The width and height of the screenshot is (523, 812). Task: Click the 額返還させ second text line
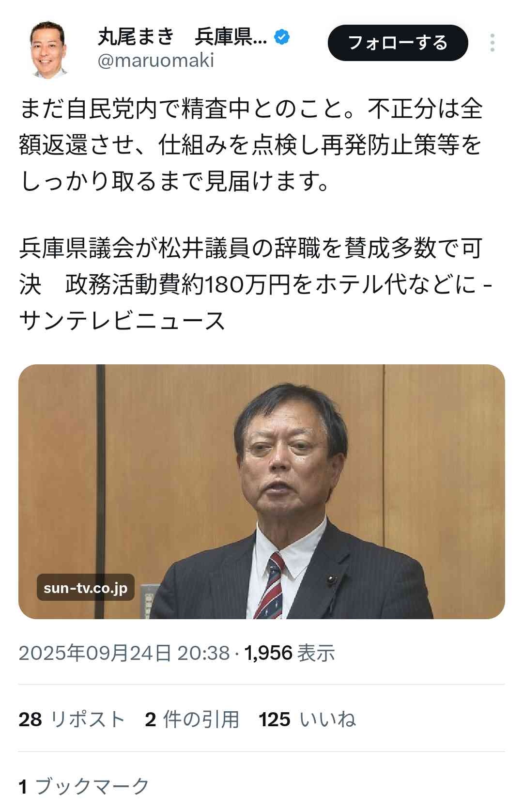pyautogui.click(x=251, y=145)
